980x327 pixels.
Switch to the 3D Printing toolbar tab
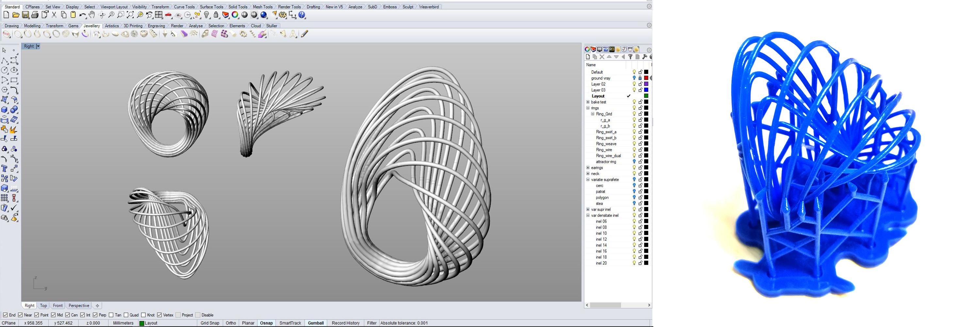tap(133, 26)
